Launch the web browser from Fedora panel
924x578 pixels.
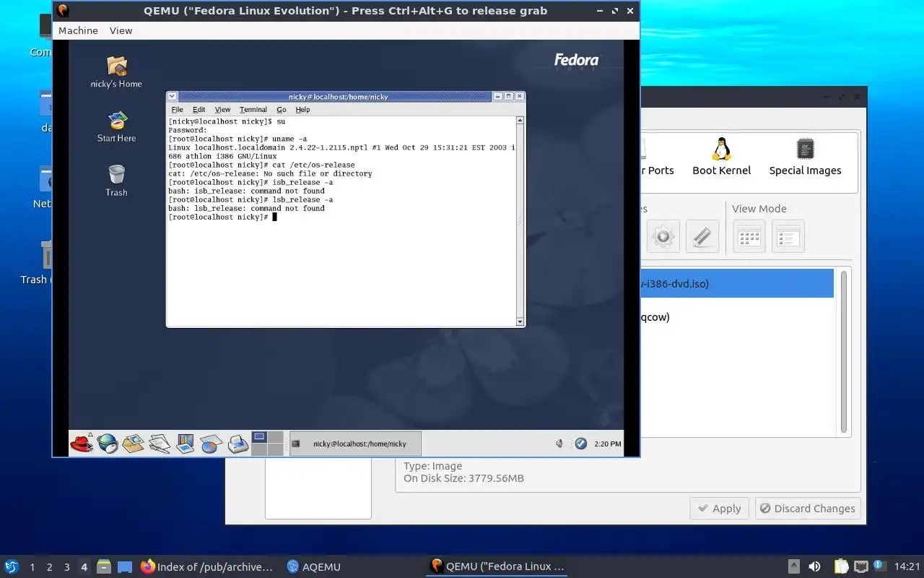point(108,443)
